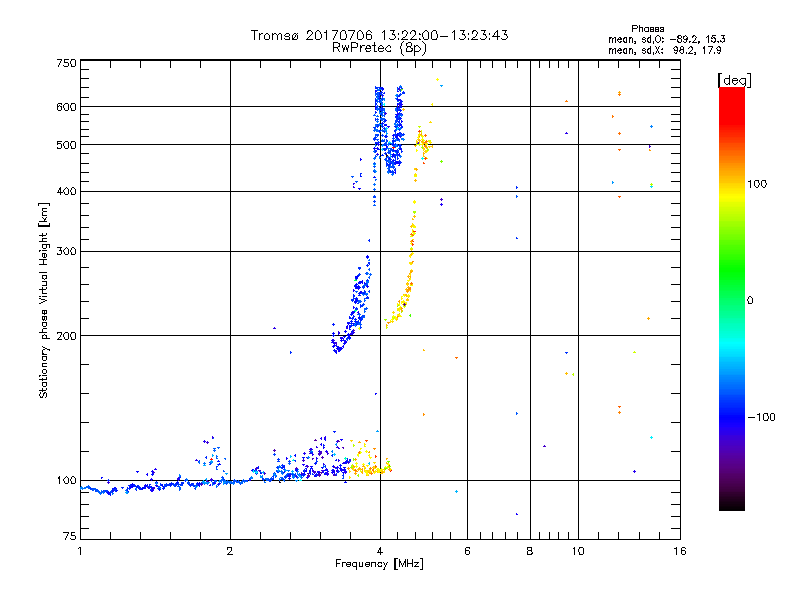Click the x-axis tick label '16'

[x=680, y=551]
